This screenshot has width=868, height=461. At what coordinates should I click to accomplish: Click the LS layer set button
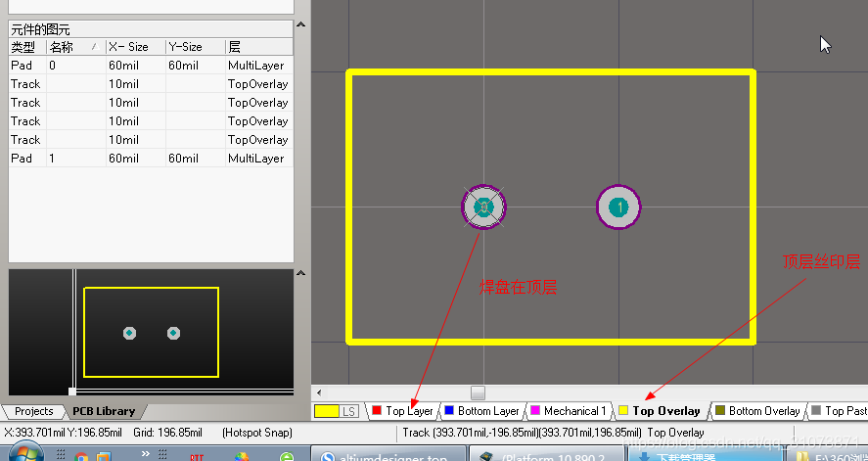click(x=349, y=411)
